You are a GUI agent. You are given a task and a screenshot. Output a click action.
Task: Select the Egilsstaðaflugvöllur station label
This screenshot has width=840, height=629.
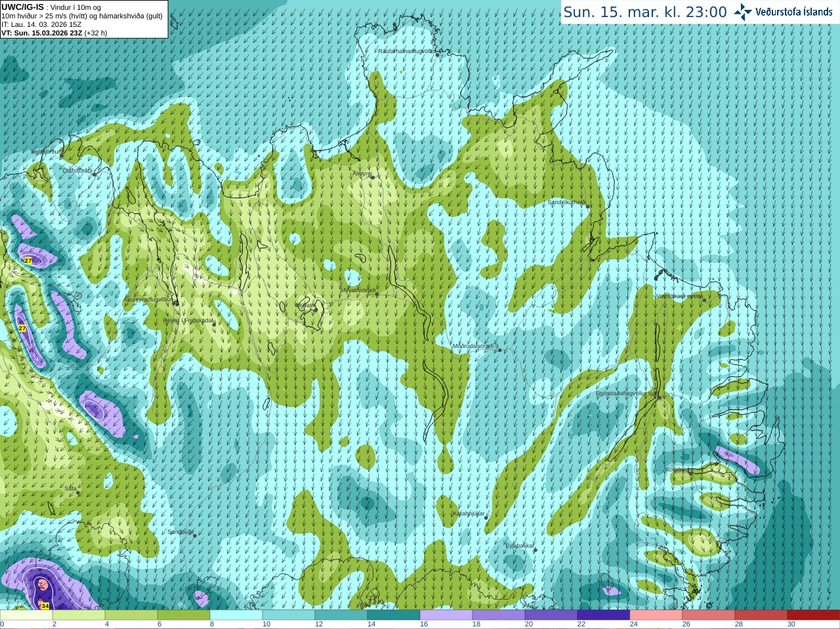627,393
